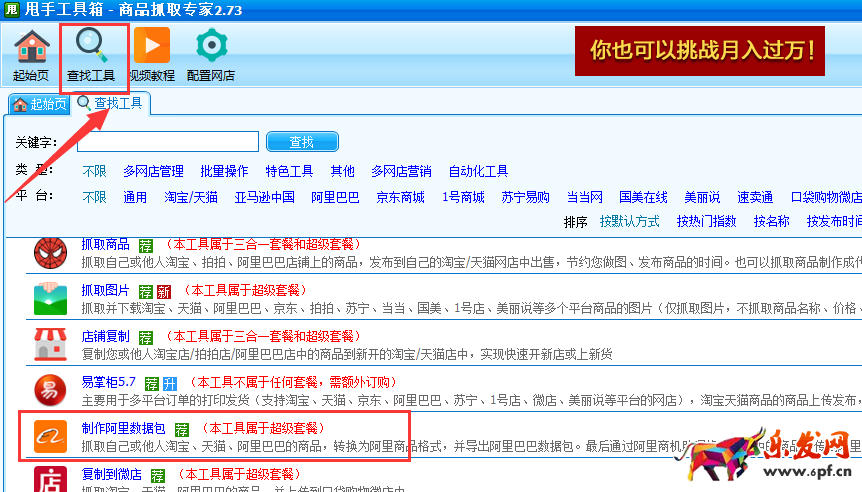Switch to the 查找工具 tab
This screenshot has height=492, width=862.
[110, 103]
